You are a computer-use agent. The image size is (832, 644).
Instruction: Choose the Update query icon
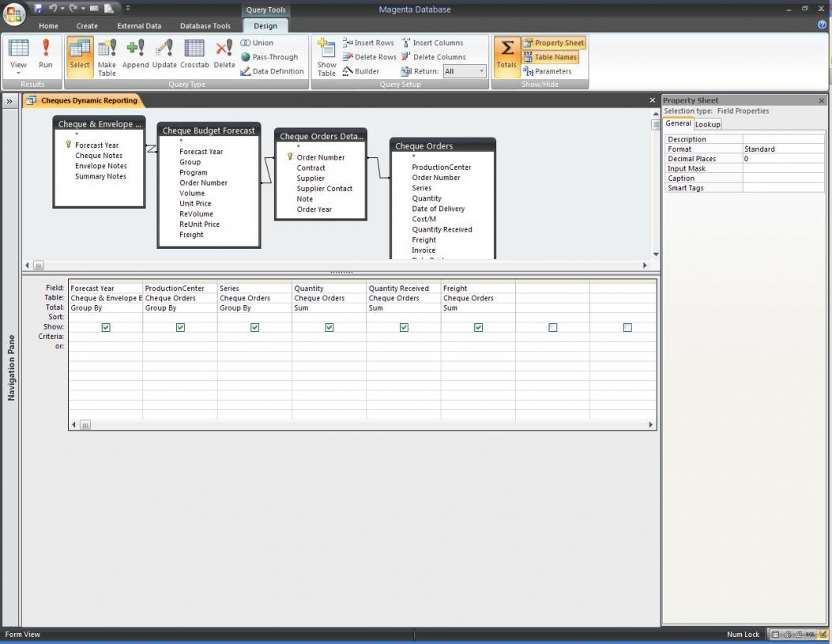point(164,55)
